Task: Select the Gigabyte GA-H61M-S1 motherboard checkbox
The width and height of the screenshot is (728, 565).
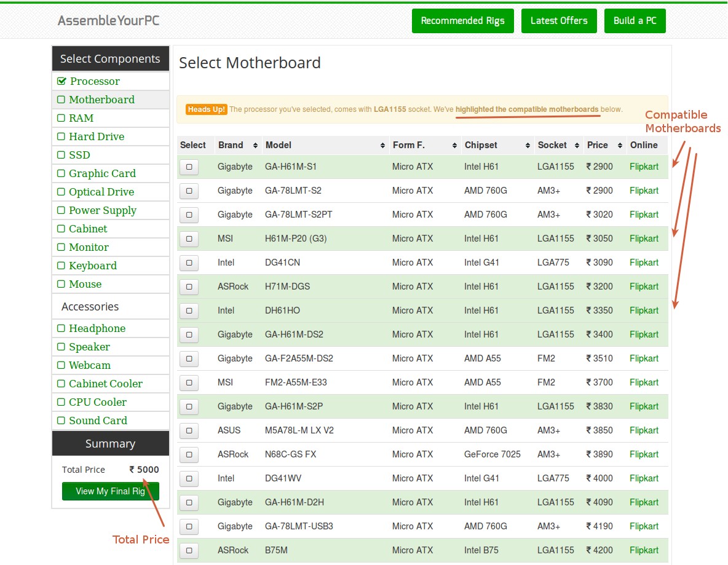Action: 189,167
